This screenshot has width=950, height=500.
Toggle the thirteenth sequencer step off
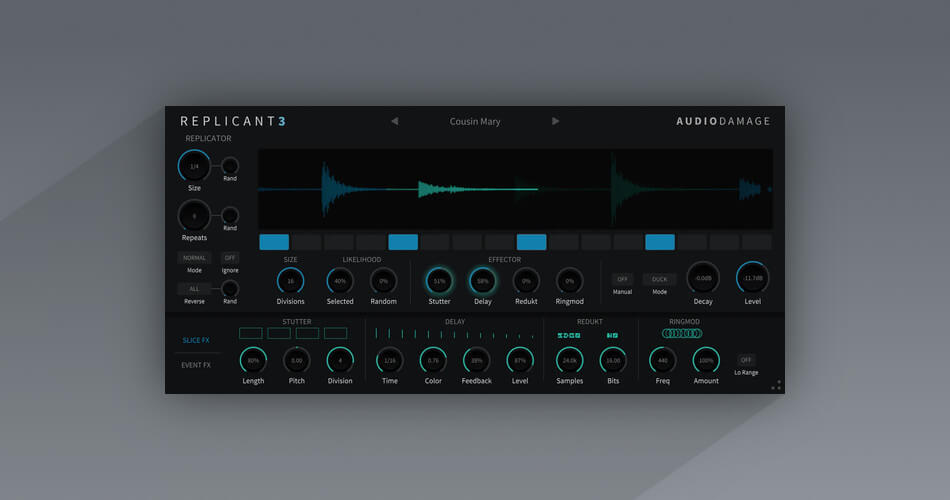click(x=660, y=242)
